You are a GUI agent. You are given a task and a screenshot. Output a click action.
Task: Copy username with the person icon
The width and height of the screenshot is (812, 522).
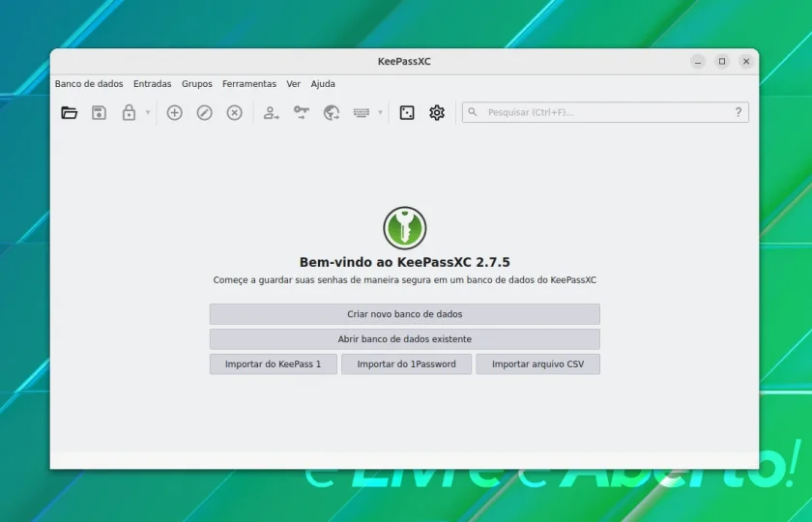[271, 112]
